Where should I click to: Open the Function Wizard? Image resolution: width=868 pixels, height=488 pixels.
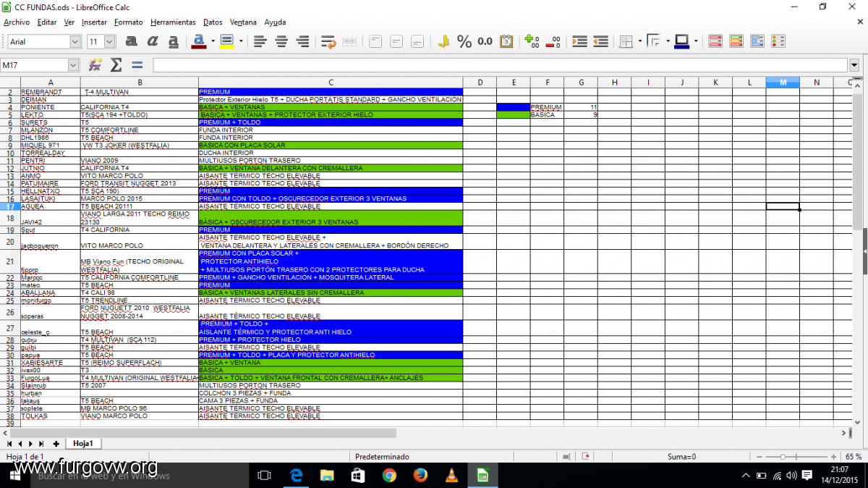[95, 65]
